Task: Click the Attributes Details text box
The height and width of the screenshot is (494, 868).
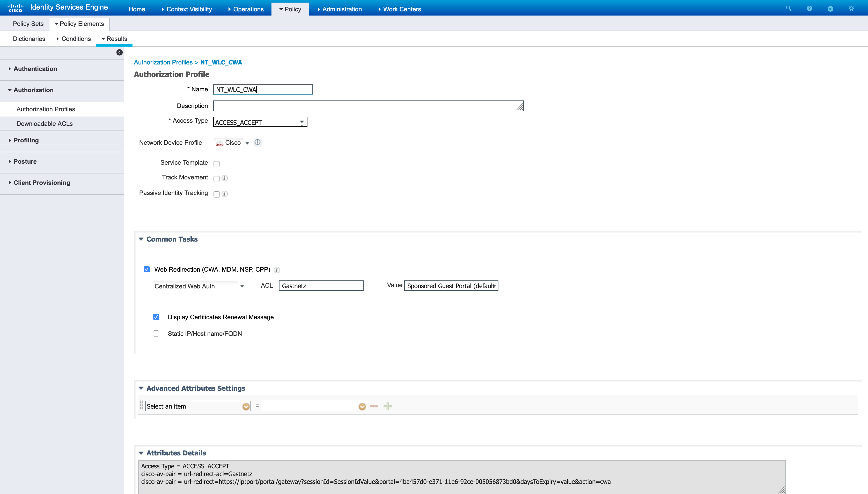Action: point(461,477)
